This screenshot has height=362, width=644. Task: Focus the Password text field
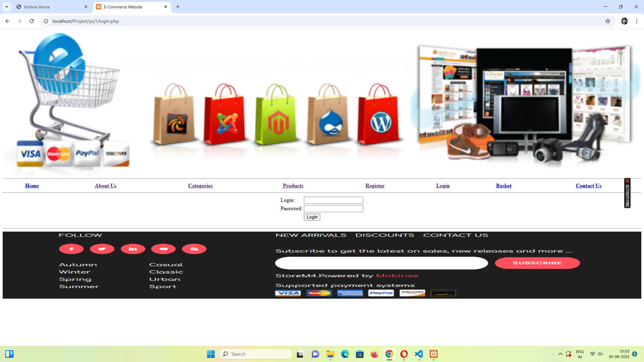333,208
